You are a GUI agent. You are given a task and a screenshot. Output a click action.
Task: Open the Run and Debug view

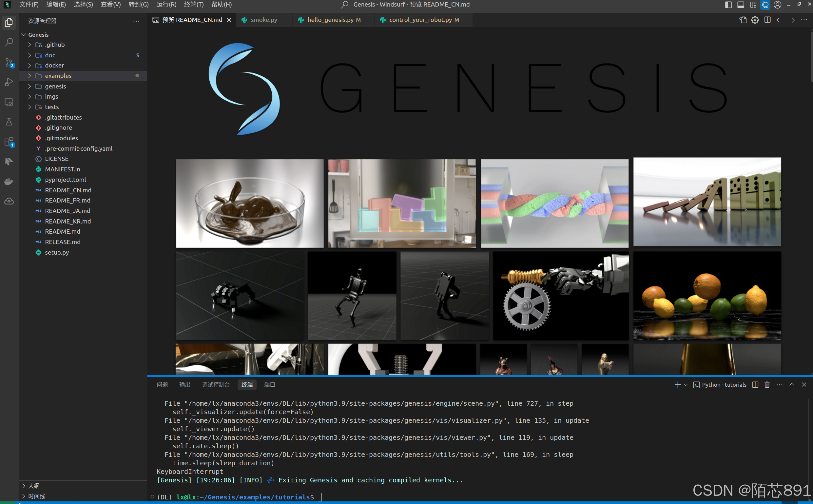(9, 82)
